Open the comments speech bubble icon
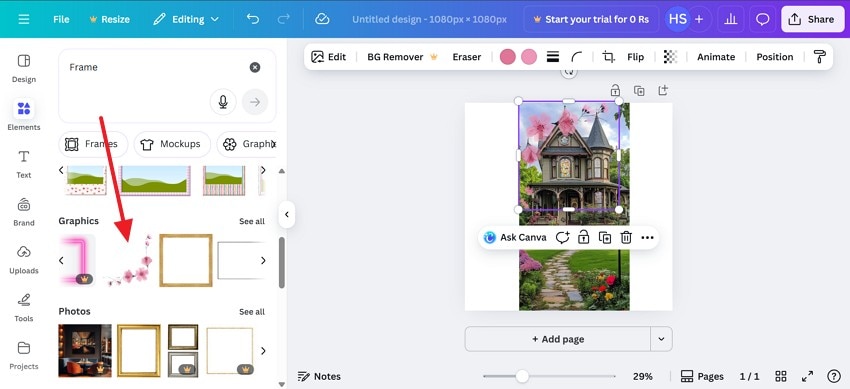 [763, 19]
